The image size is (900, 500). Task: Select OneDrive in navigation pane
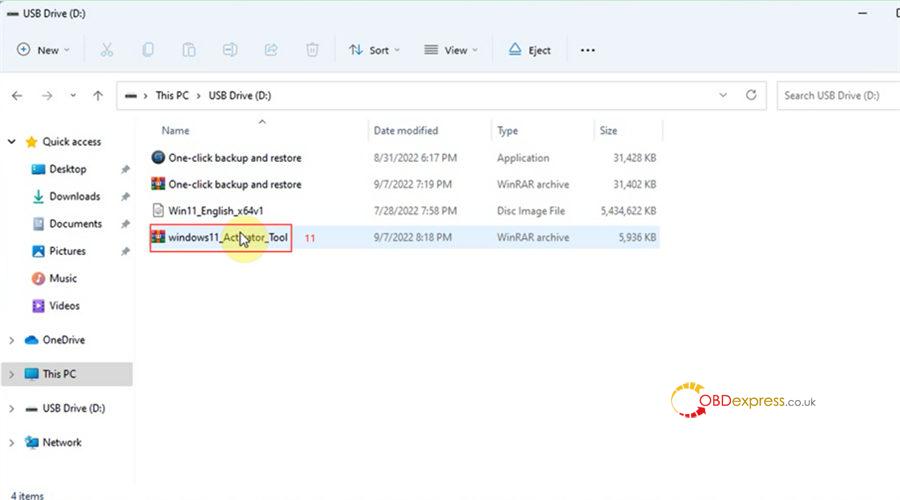pos(63,340)
